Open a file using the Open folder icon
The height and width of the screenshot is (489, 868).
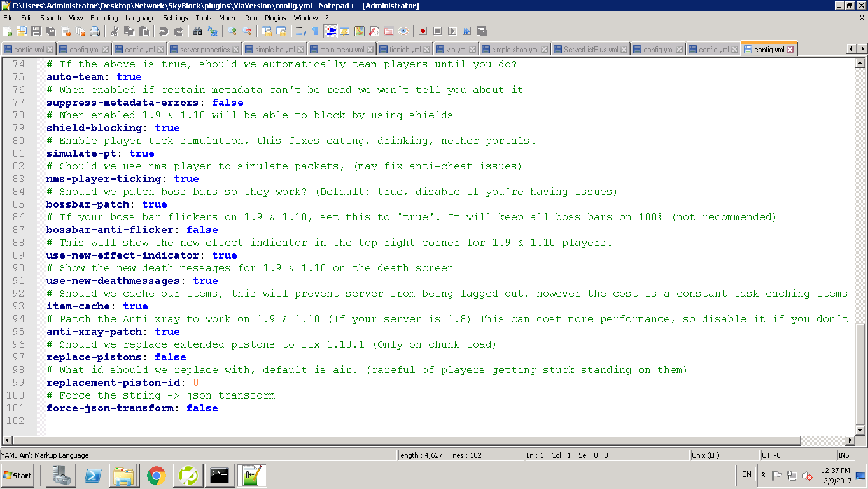click(x=22, y=31)
